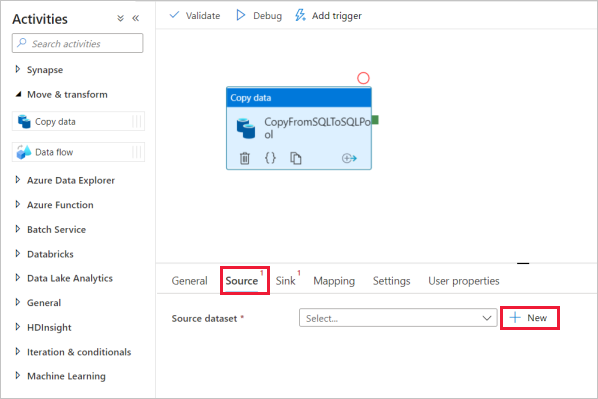
Task: Click the Activities panel title
Action: click(x=40, y=19)
